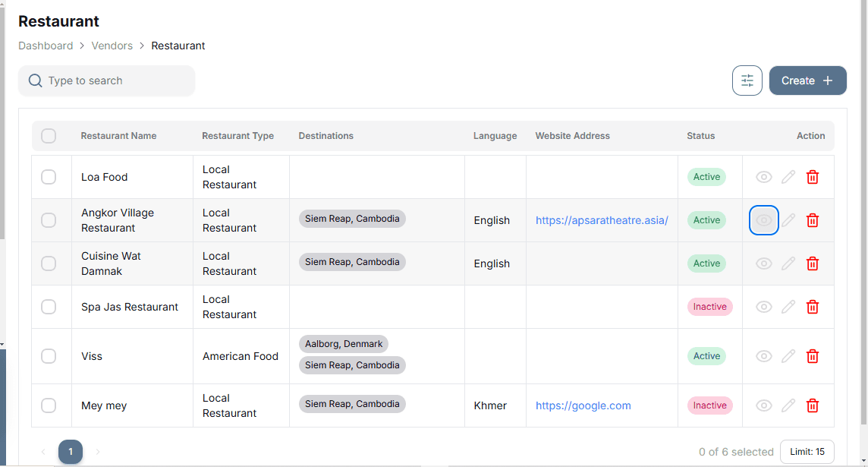Image resolution: width=868 pixels, height=467 pixels.
Task: Edit the Cuisine Wat Damnak entry
Action: (788, 263)
